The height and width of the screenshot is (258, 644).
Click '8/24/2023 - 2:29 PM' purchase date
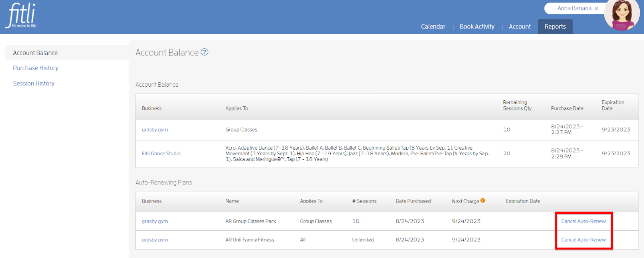pos(567,154)
